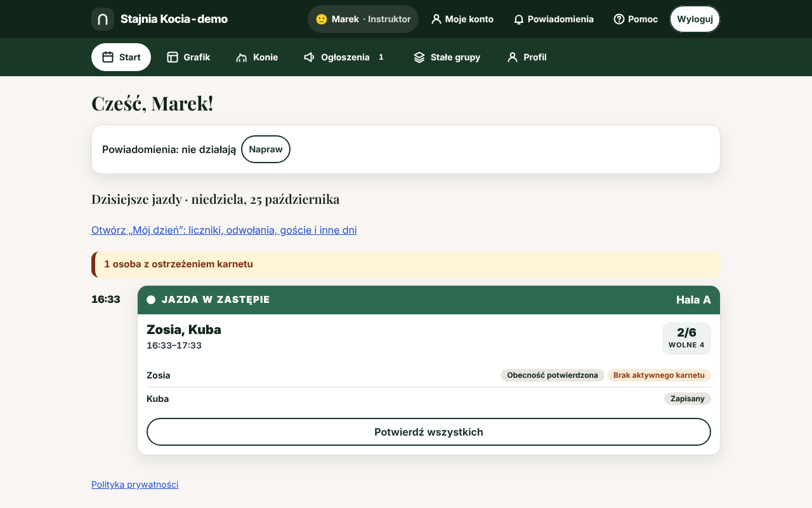Click the Brak aktywnego karnetu badge
The image size is (812, 508).
tap(659, 375)
